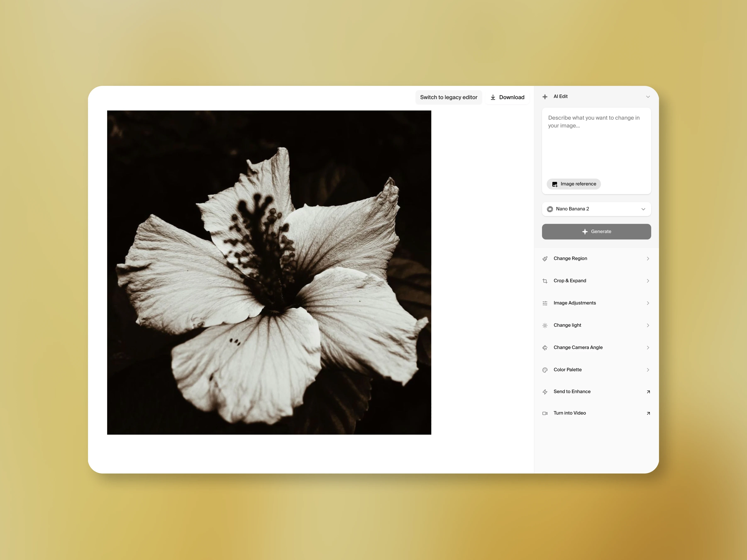Expand Image Adjustments with its chevron arrow
This screenshot has width=747, height=560.
click(x=648, y=303)
